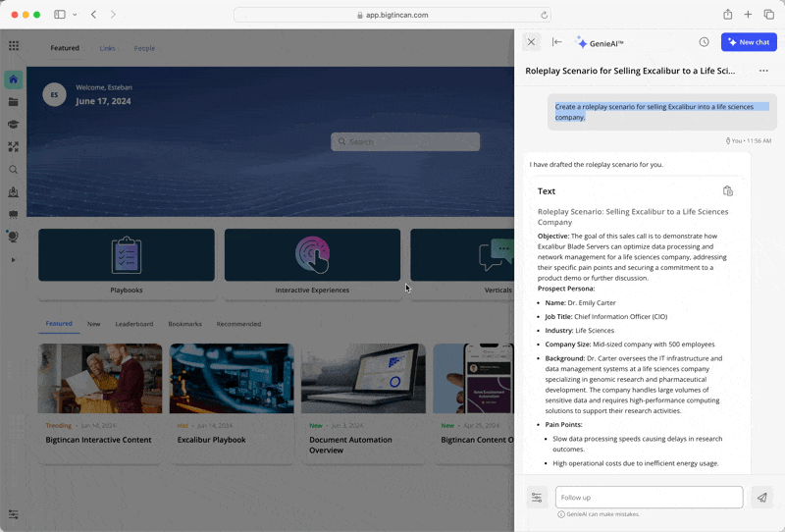Viewport: 785px width, 532px height.
Task: Click the sidebar magnifier search icon
Action: [14, 170]
